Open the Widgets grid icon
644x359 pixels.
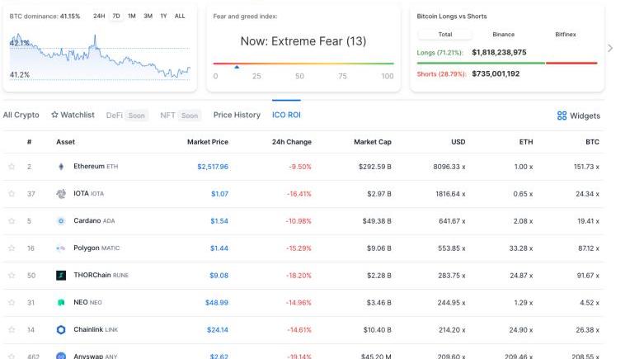point(562,116)
